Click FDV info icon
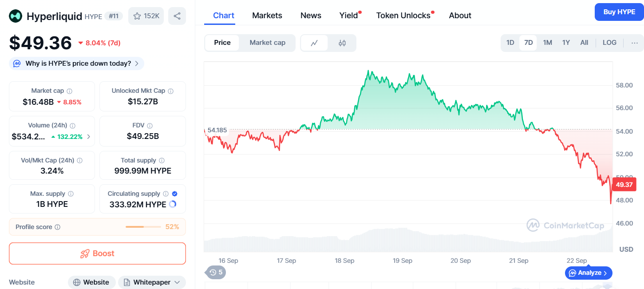Screen dimensions: 644x289 (x=150, y=126)
